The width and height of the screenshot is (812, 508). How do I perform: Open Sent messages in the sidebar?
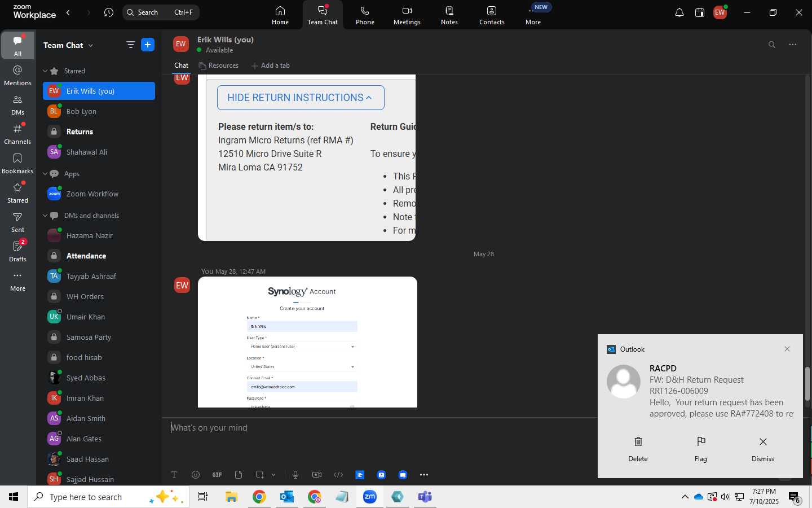tap(17, 222)
